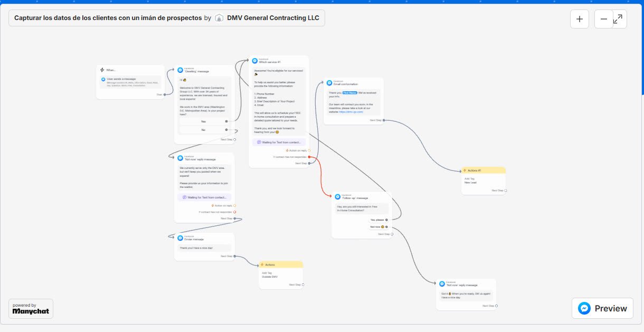The width and height of the screenshot is (644, 332).
Task: Select the 'Which service #1' node title
Action: pos(270,62)
